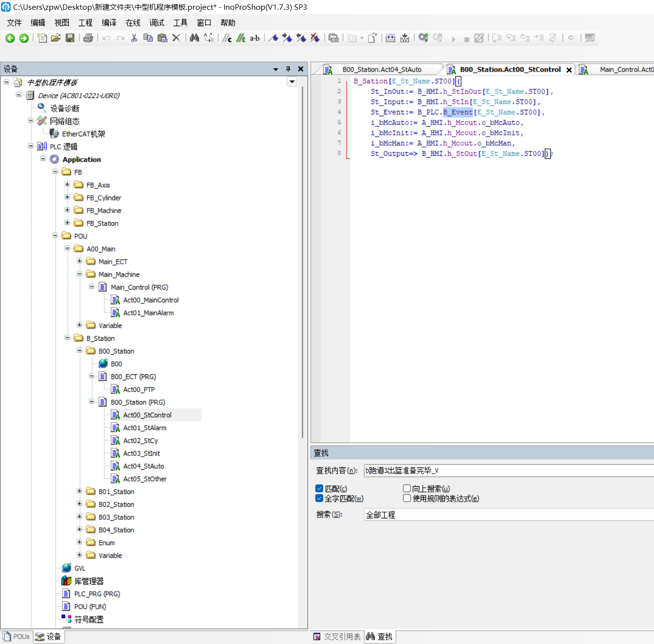654x644 pixels.
Task: Pin the 设备 panel with pushpin
Action: click(288, 69)
